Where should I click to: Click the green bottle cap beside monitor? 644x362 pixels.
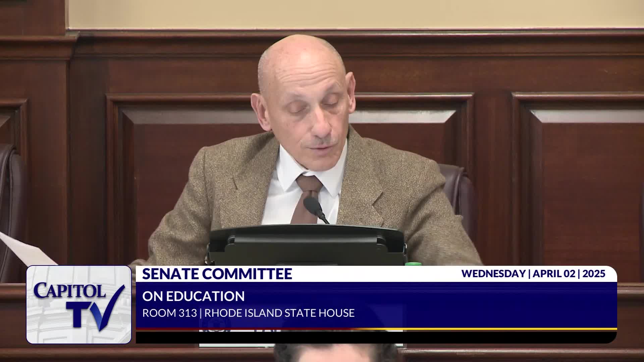pyautogui.click(x=413, y=263)
